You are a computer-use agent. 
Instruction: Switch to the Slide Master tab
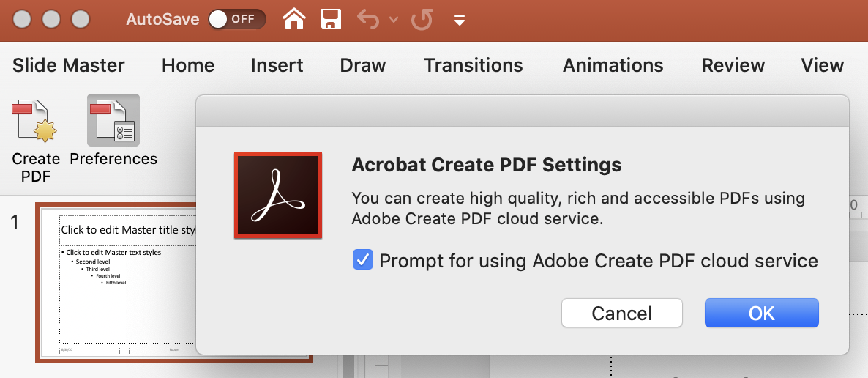69,65
